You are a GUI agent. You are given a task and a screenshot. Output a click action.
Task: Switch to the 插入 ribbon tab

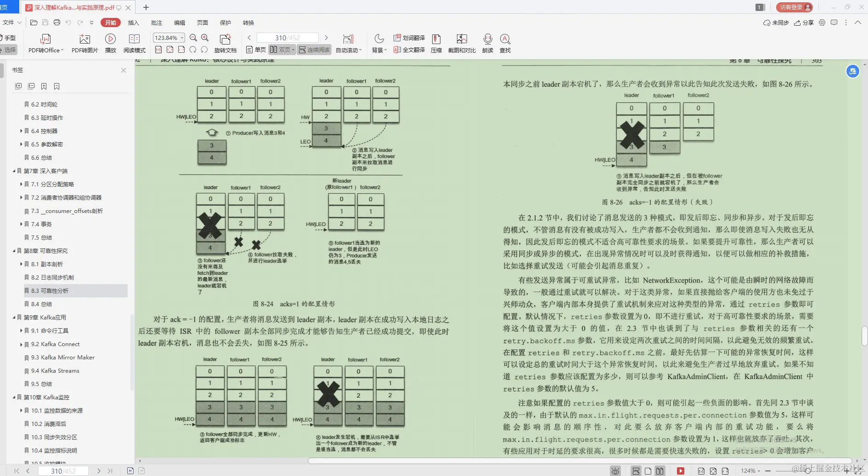point(133,22)
